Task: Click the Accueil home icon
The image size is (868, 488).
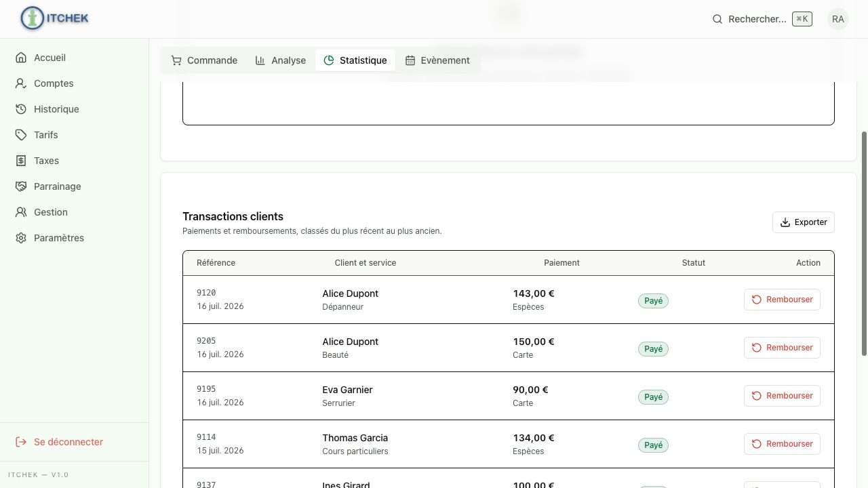Action: 21,58
